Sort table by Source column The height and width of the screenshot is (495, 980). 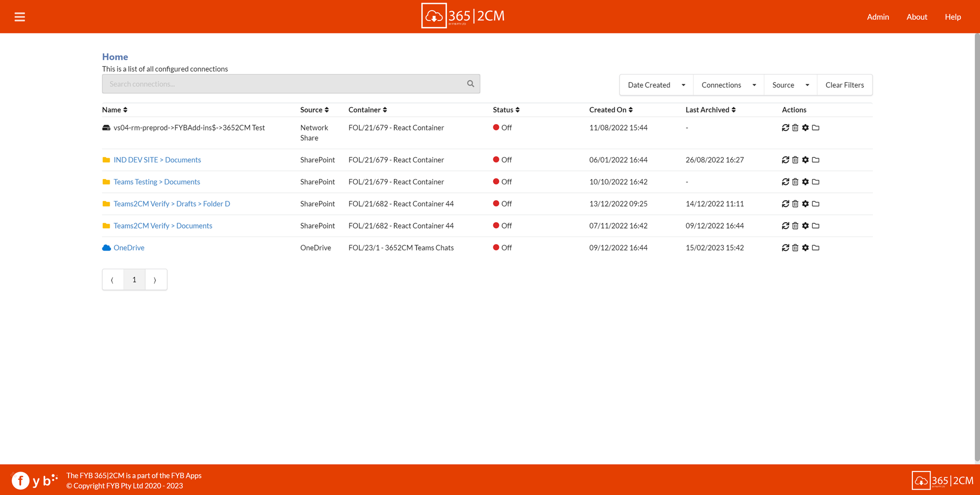314,110
